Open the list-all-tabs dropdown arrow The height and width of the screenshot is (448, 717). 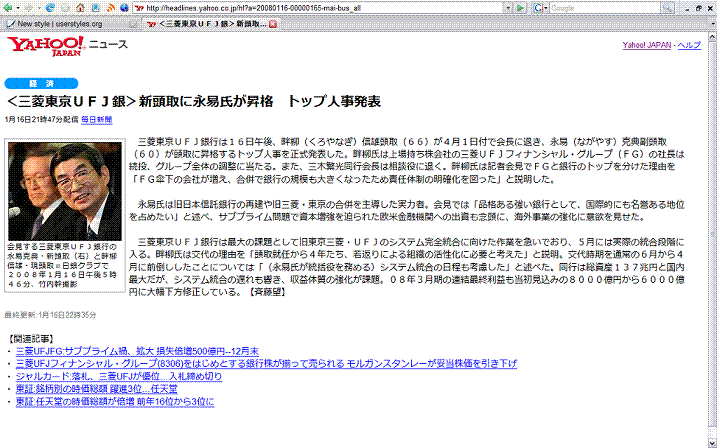(712, 23)
